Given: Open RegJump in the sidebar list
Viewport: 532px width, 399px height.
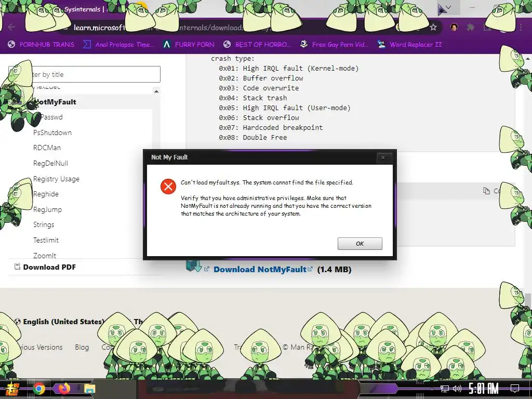Looking at the screenshot, I should [x=47, y=209].
